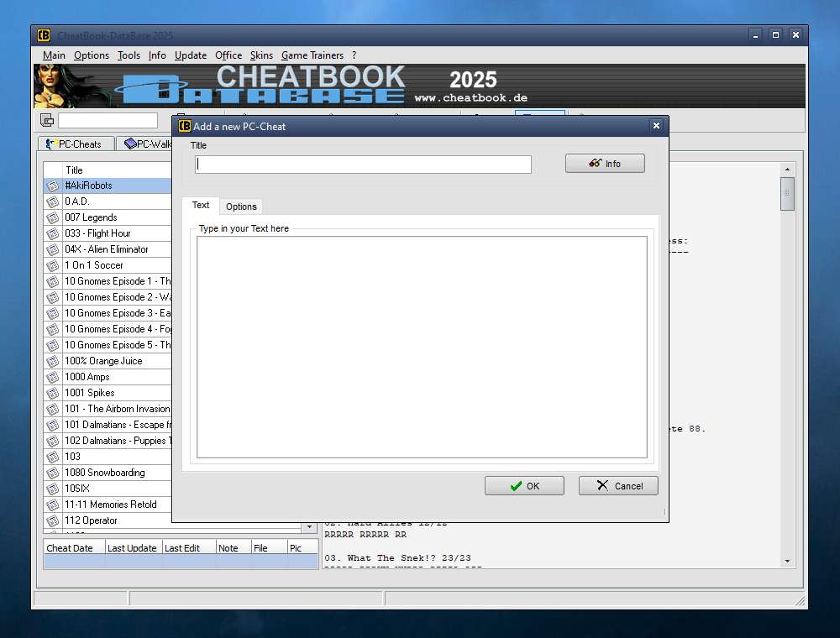Screen dimensions: 840x638
Task: Click the Cheat Date column header
Action: point(74,547)
